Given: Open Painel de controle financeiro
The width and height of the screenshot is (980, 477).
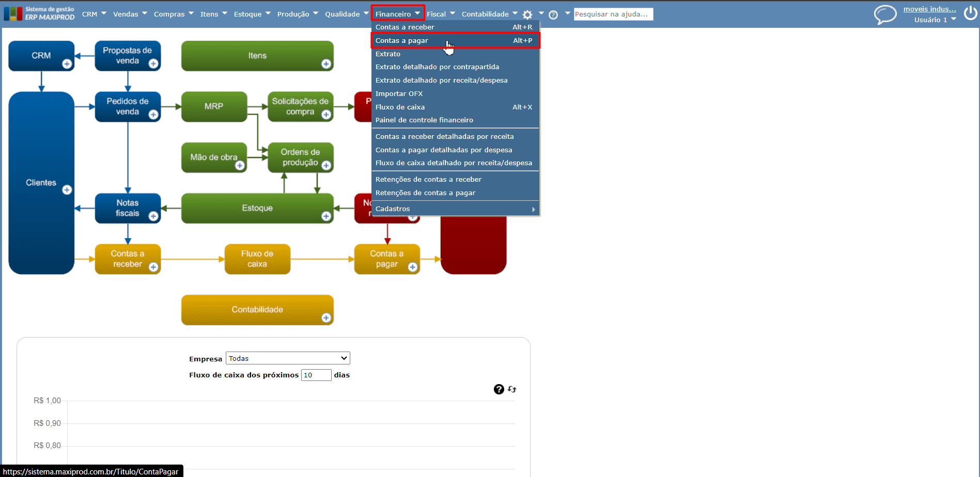Looking at the screenshot, I should pos(455,120).
